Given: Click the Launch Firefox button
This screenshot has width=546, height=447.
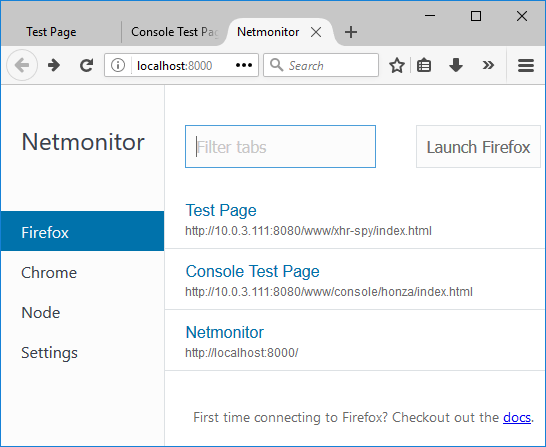Looking at the screenshot, I should 478,147.
